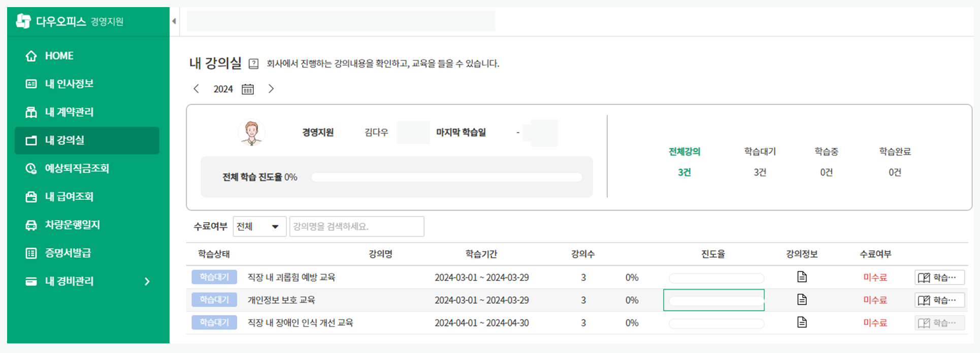The image size is (980, 353).
Task: Open the calendar year picker icon
Action: coord(247,89)
